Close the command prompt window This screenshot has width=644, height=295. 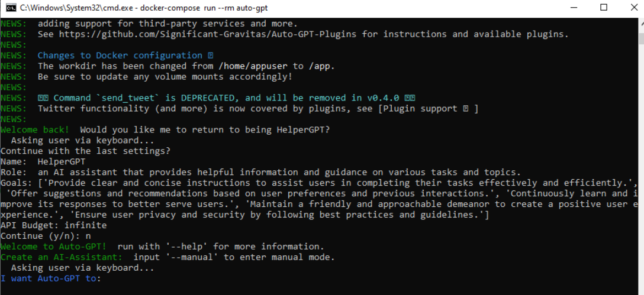(633, 8)
